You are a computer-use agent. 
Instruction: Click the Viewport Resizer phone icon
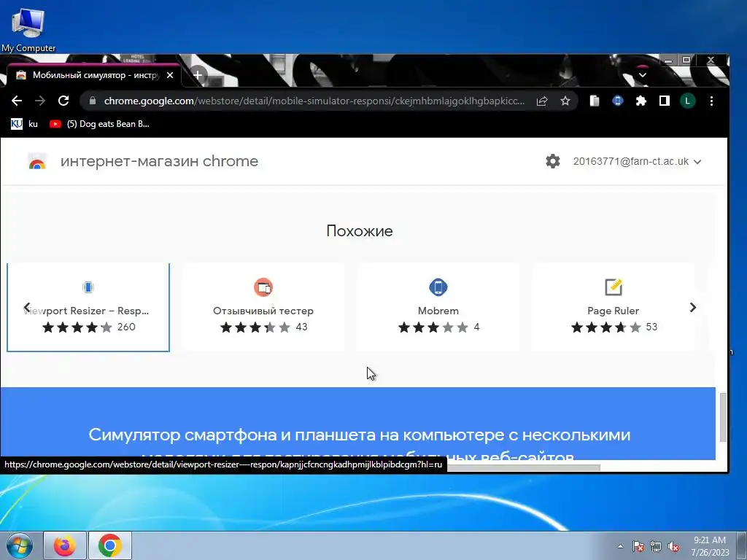(88, 287)
